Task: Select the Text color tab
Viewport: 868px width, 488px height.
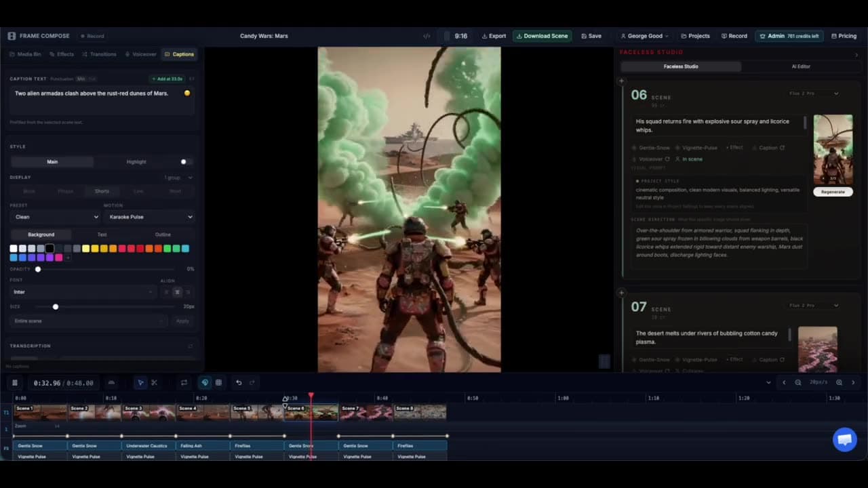Action: coord(102,235)
